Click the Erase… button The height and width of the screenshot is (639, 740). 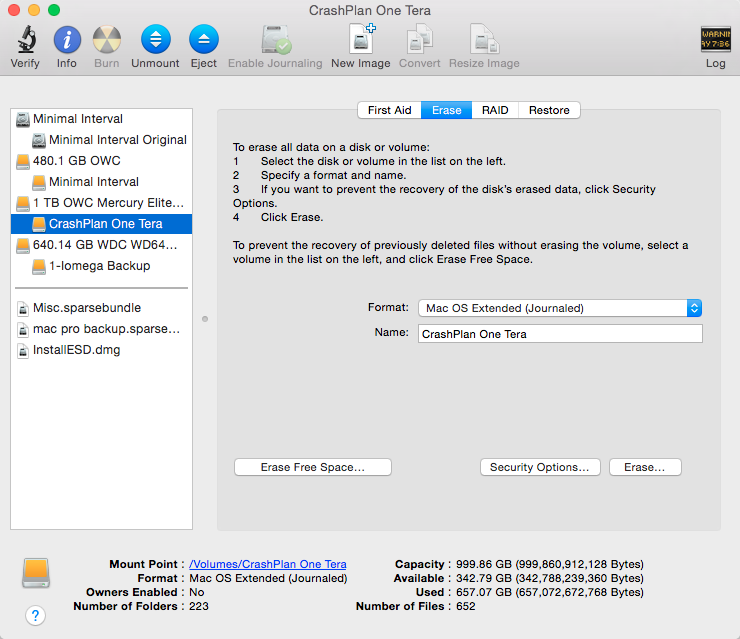point(645,467)
